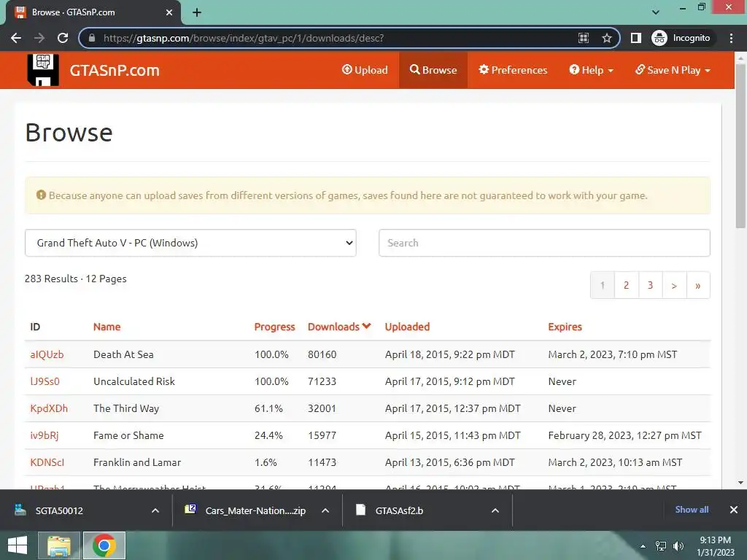The height and width of the screenshot is (560, 747).
Task: Go to results page 3
Action: point(650,285)
